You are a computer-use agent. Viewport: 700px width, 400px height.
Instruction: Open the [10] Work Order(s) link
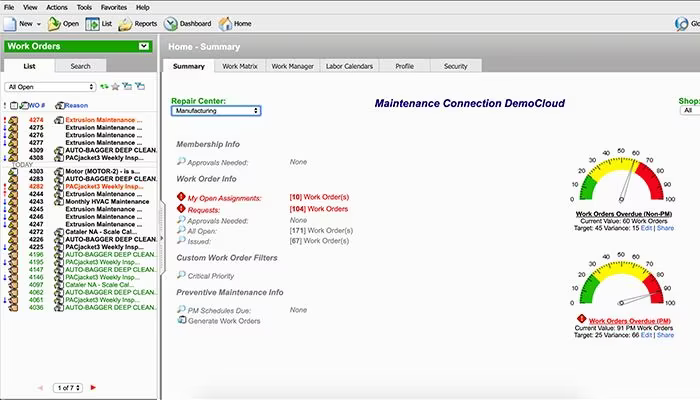coord(319,197)
